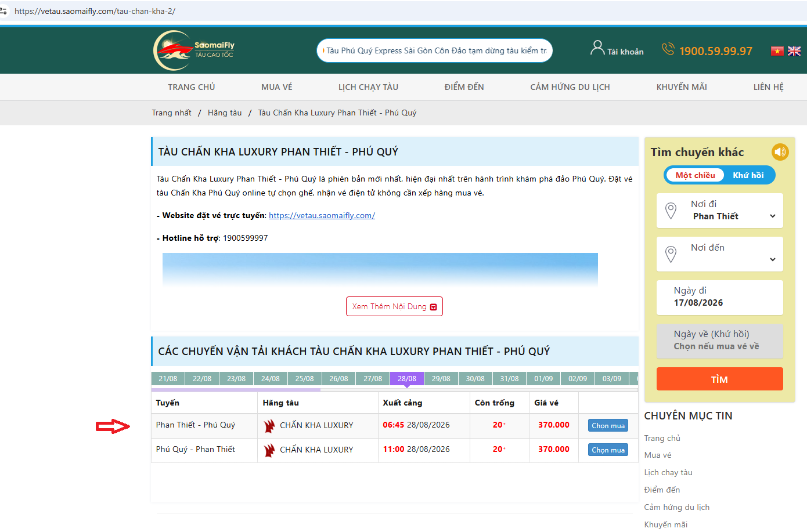Viewport: 807px width, 532px height.
Task: Select the highlighted 28/08 date tab
Action: (407, 379)
